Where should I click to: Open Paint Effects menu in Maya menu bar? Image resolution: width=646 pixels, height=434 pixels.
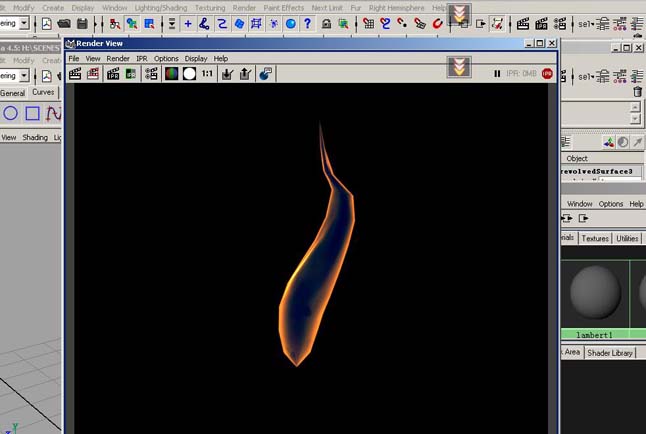pyautogui.click(x=283, y=8)
